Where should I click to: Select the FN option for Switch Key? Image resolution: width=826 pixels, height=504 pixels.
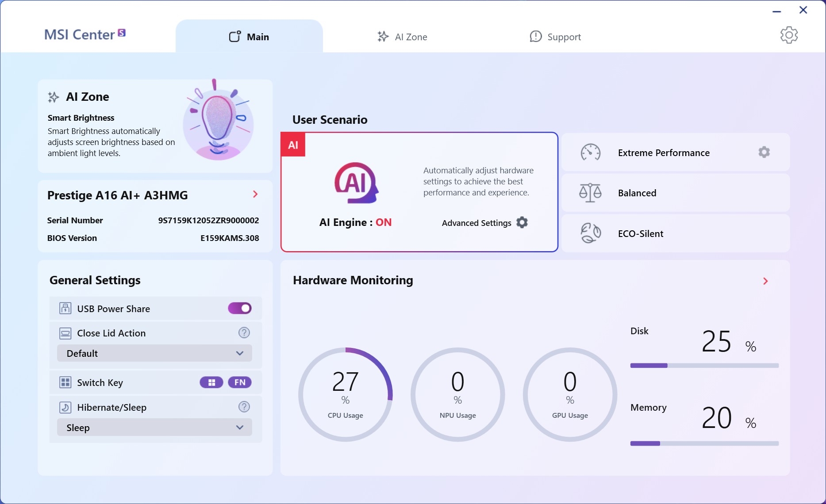[240, 382]
